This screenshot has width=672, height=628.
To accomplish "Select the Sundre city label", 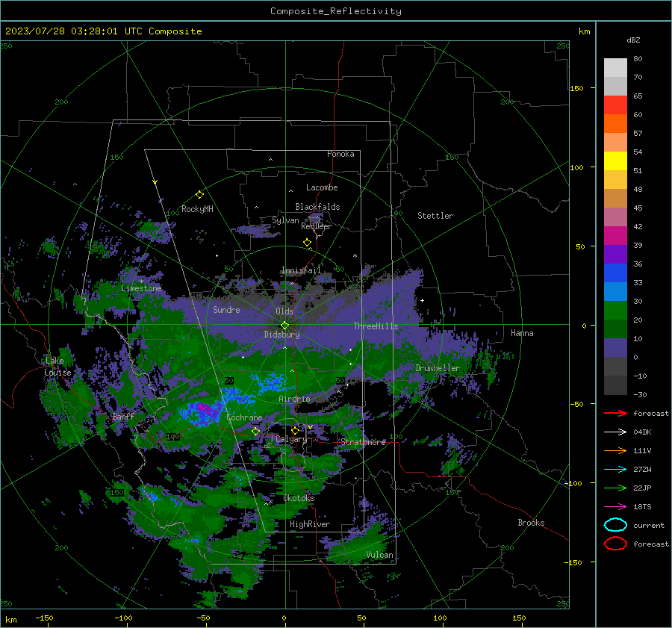I will click(x=226, y=309).
